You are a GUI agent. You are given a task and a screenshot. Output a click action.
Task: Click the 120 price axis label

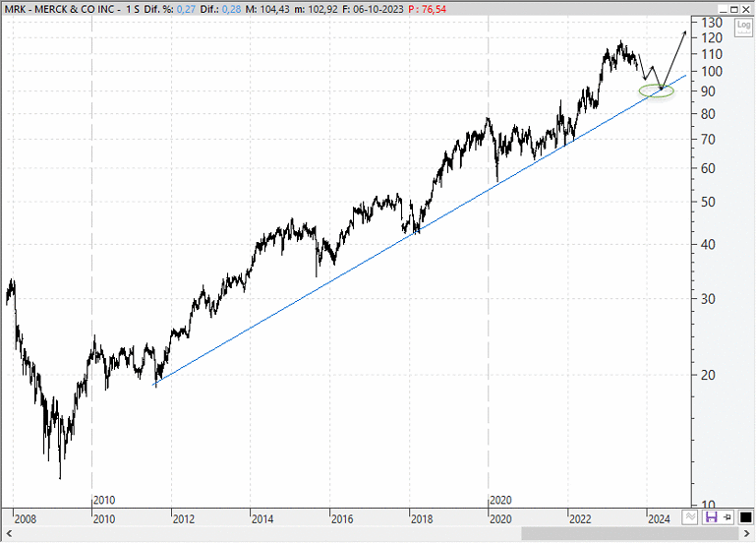coord(711,38)
